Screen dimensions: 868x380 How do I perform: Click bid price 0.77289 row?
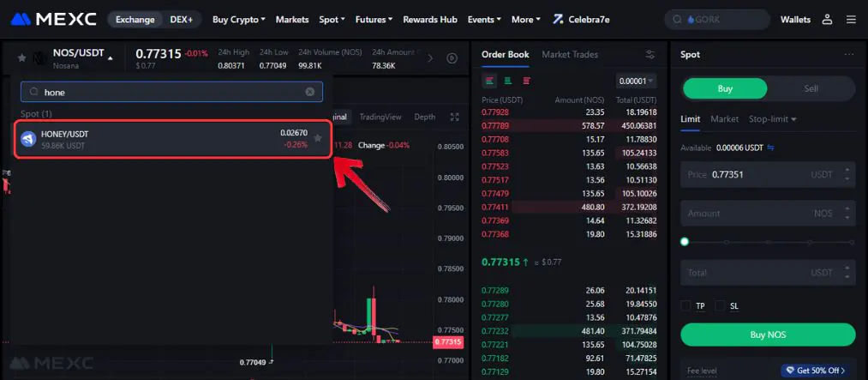pyautogui.click(x=569, y=290)
